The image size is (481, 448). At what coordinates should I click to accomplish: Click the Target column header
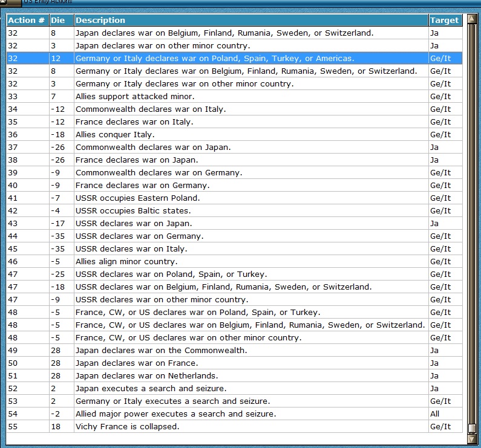(445, 20)
